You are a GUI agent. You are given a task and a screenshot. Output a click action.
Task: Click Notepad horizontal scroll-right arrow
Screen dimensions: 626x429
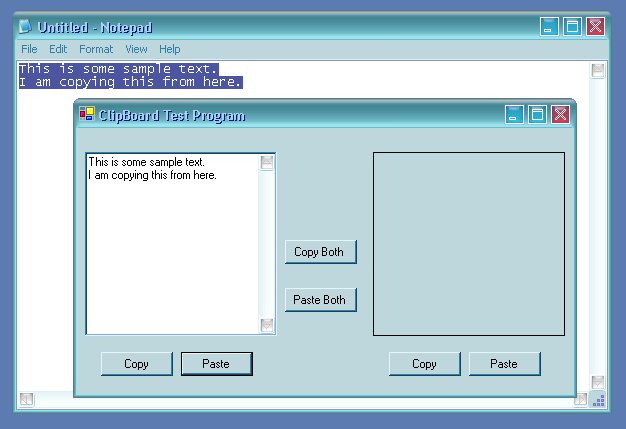tap(580, 399)
